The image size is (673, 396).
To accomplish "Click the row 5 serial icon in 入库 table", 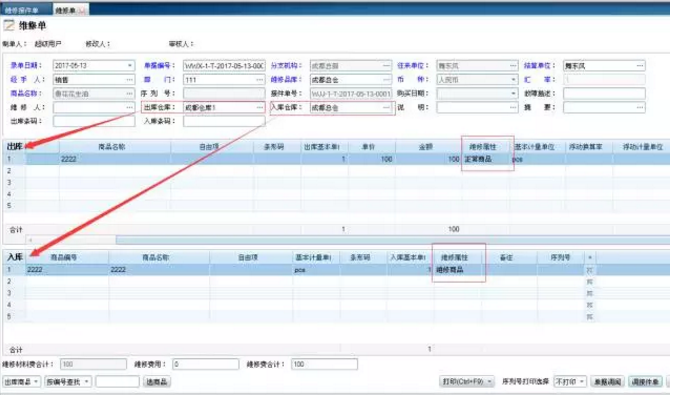I will pyautogui.click(x=590, y=316).
